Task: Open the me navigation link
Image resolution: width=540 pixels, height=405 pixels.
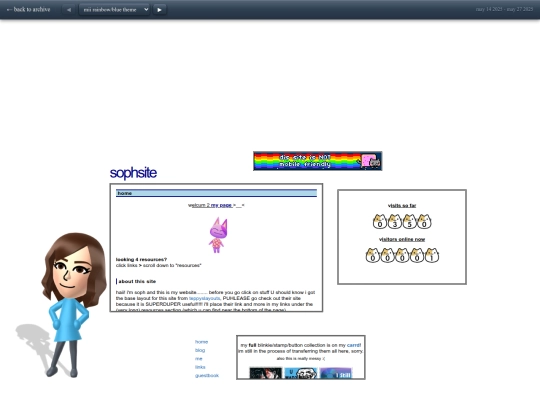Action: (198, 359)
